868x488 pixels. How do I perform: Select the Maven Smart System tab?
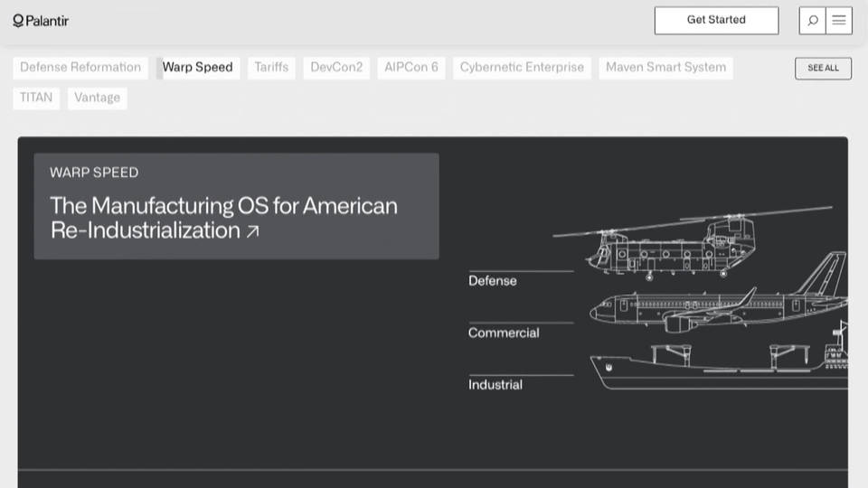coord(666,68)
